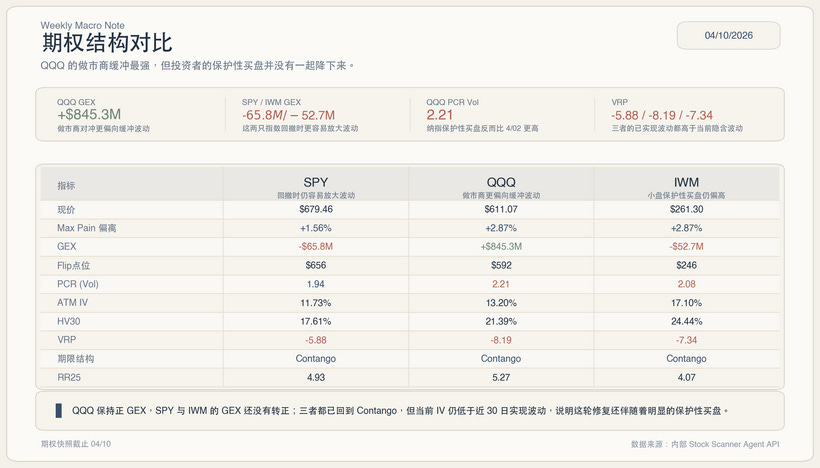
Task: Click the 期限结构 row label
Action: (76, 359)
